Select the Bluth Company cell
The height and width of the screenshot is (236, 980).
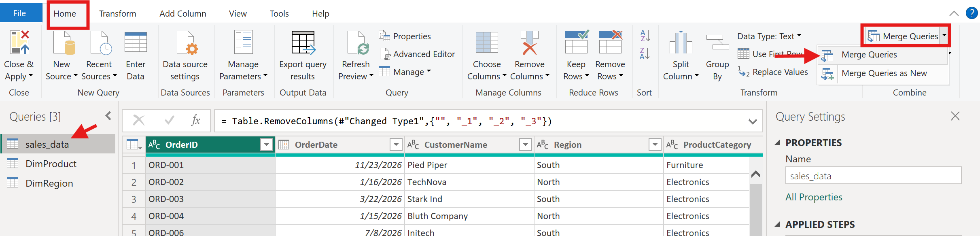[x=469, y=216]
